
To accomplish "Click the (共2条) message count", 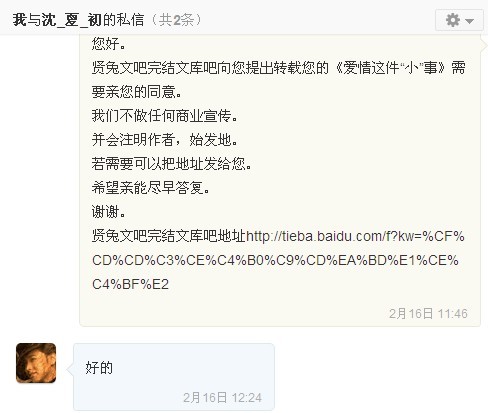I will [x=176, y=20].
